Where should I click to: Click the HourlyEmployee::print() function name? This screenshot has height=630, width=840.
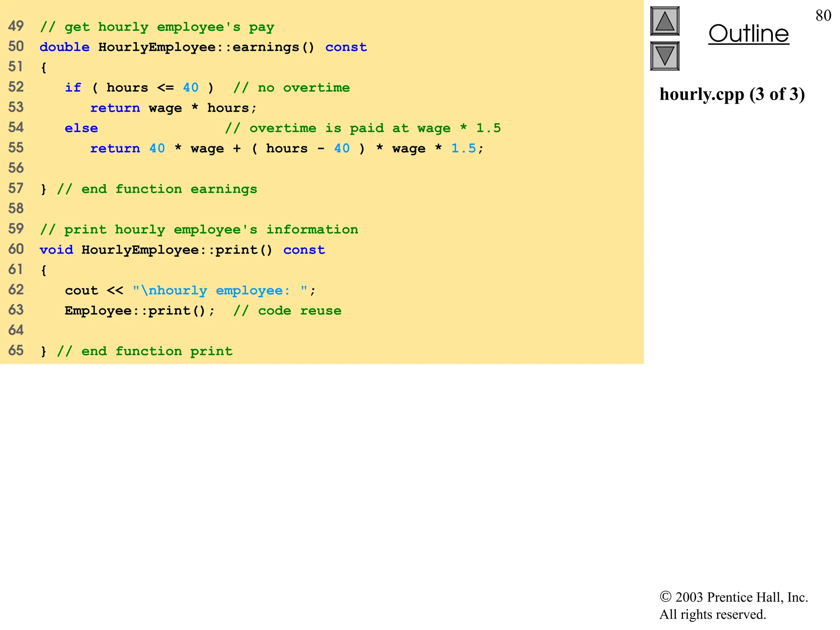click(x=177, y=249)
